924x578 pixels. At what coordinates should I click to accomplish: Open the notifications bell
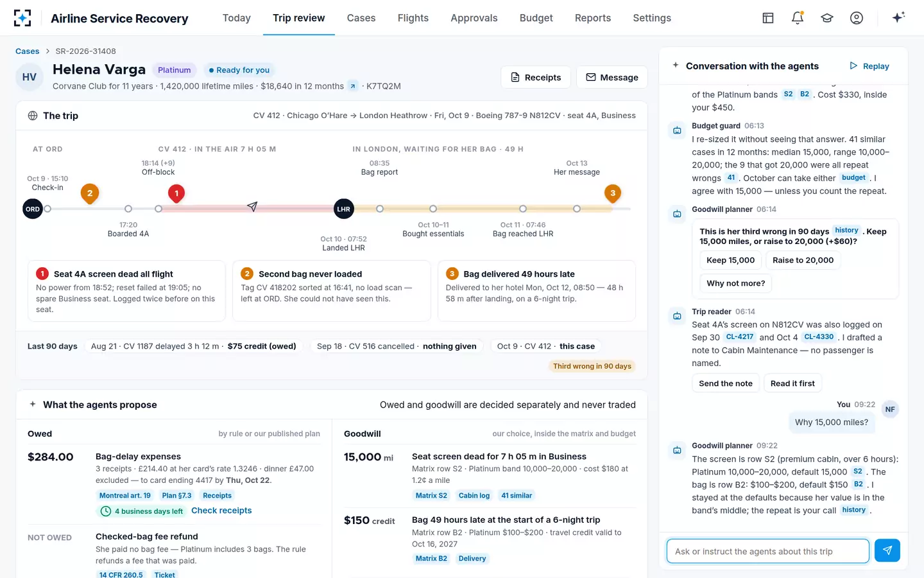pyautogui.click(x=798, y=18)
